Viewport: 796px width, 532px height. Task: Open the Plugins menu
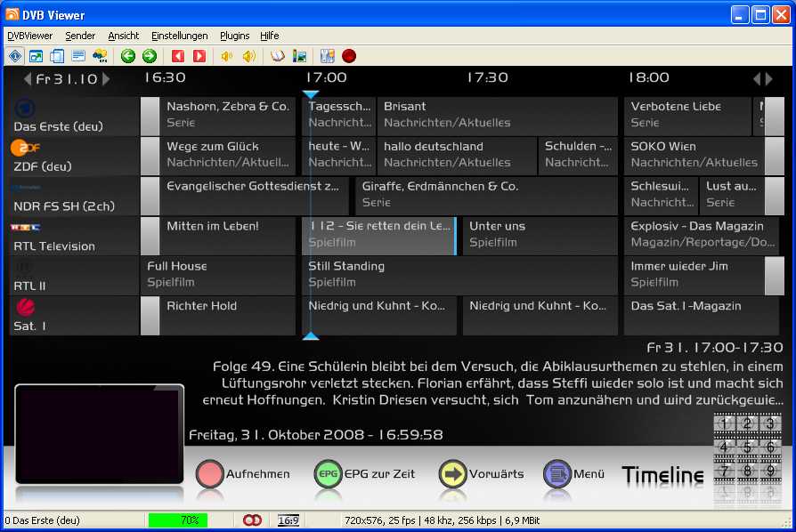[x=234, y=36]
